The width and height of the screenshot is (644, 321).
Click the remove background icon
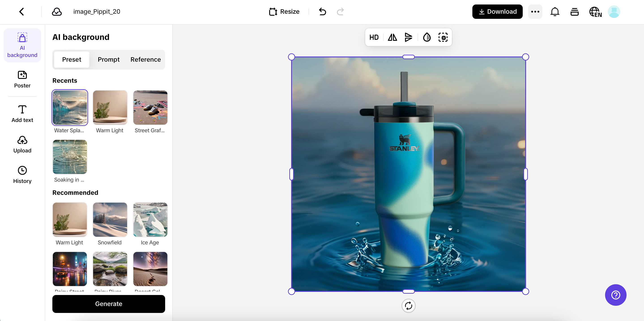click(443, 38)
